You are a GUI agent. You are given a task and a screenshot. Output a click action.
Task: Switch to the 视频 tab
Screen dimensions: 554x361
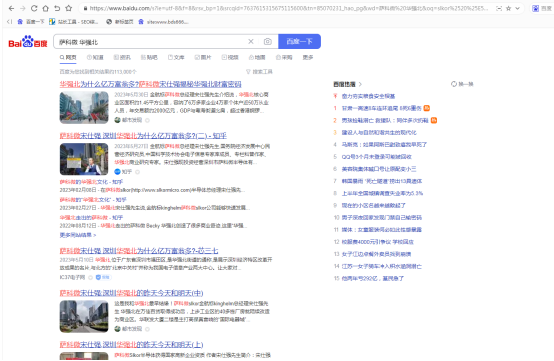tap(230, 57)
